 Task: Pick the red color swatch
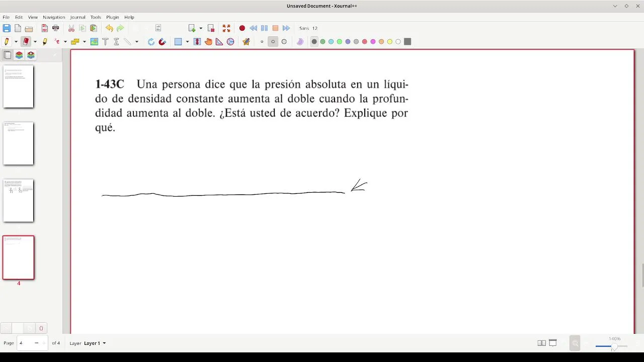(x=365, y=42)
